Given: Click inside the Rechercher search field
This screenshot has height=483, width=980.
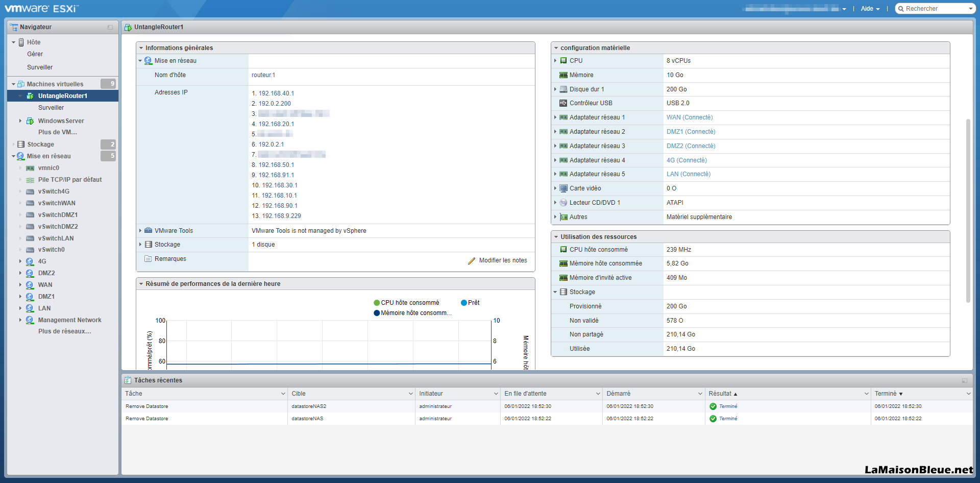Looking at the screenshot, I should [x=936, y=9].
